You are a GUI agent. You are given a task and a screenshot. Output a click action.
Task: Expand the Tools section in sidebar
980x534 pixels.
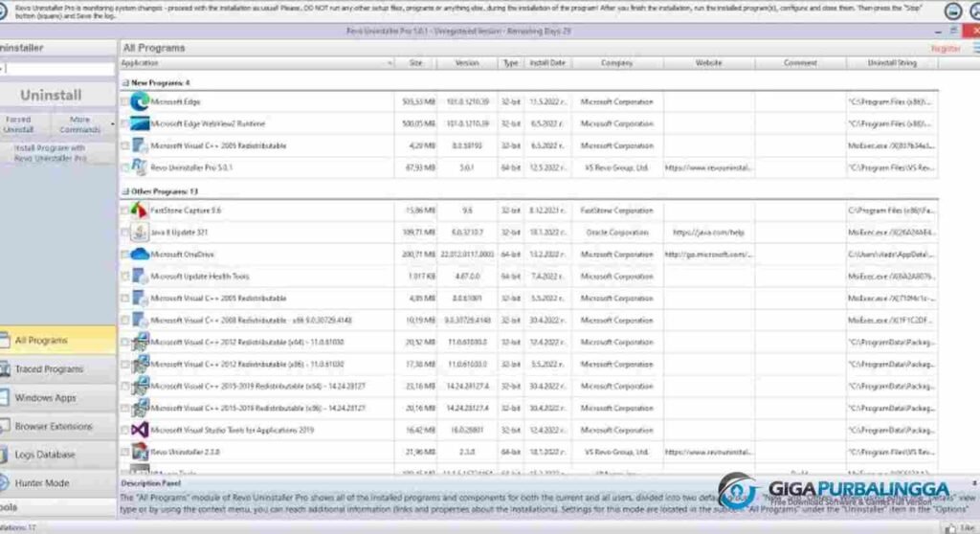(58, 507)
